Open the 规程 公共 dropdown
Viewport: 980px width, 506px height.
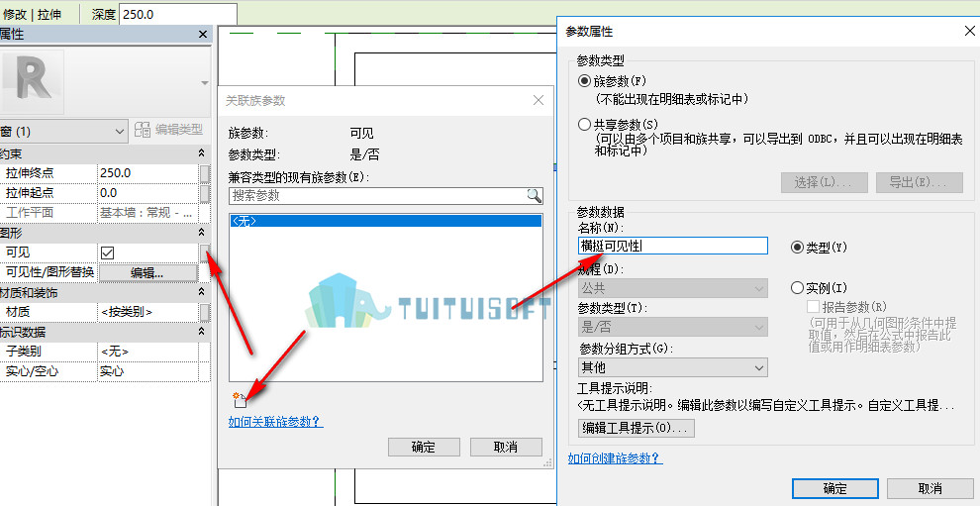click(x=672, y=289)
